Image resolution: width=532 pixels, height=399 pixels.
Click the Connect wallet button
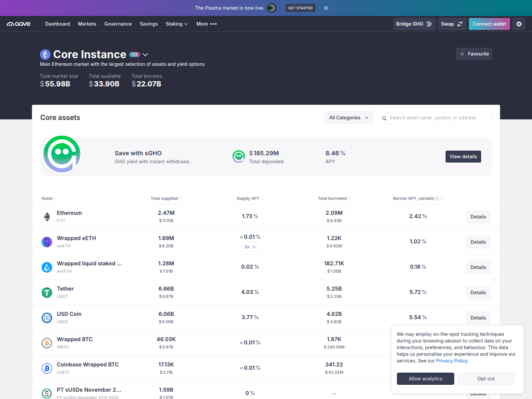tap(489, 24)
